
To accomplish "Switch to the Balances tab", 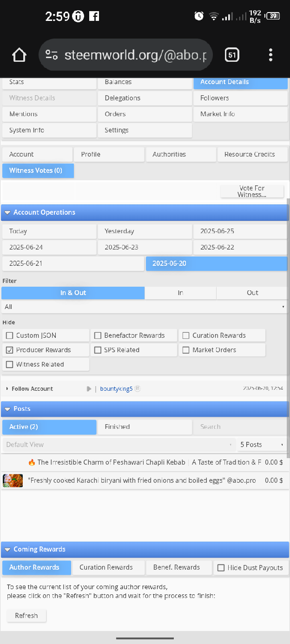I will tap(145, 82).
